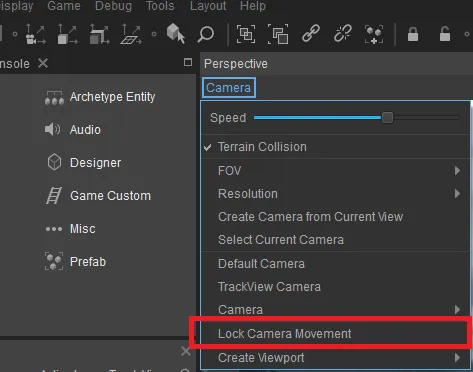Select Archetype Entity label
Screen dimensions: 473x372
point(112,97)
